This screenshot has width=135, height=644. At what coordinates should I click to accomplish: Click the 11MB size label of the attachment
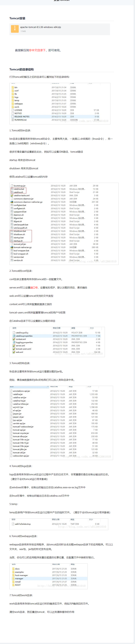(x=23, y=31)
